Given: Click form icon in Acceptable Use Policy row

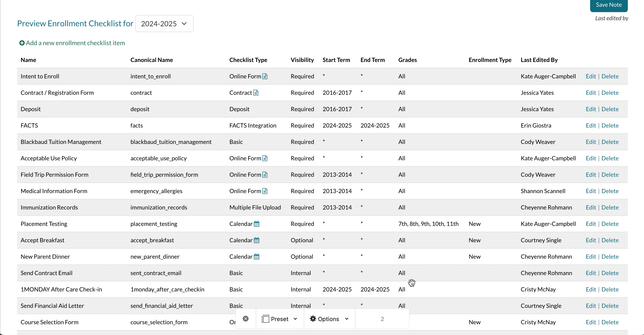Looking at the screenshot, I should 265,158.
